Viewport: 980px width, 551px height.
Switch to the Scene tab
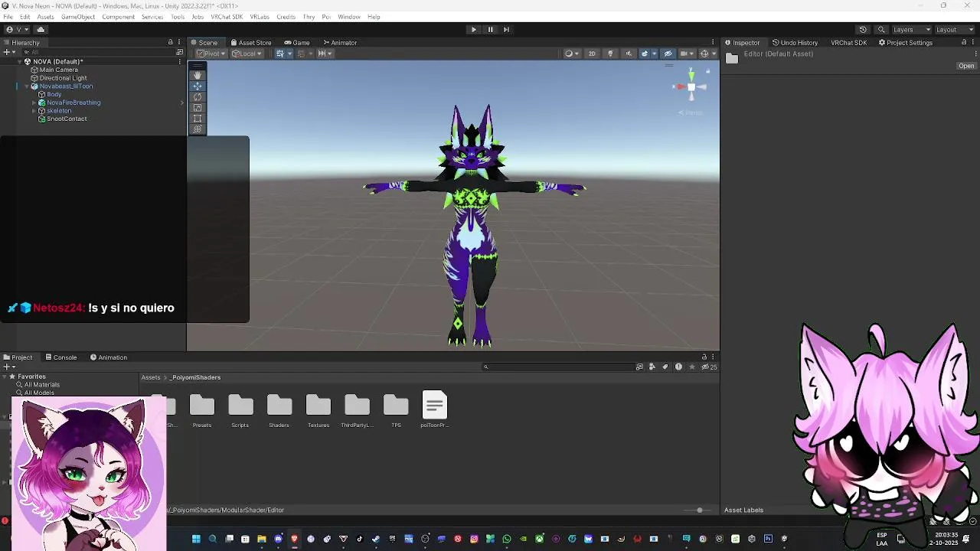pyautogui.click(x=204, y=43)
